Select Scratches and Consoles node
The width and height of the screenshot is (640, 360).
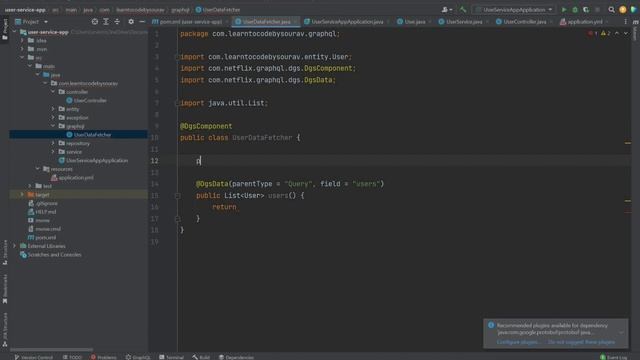51,255
